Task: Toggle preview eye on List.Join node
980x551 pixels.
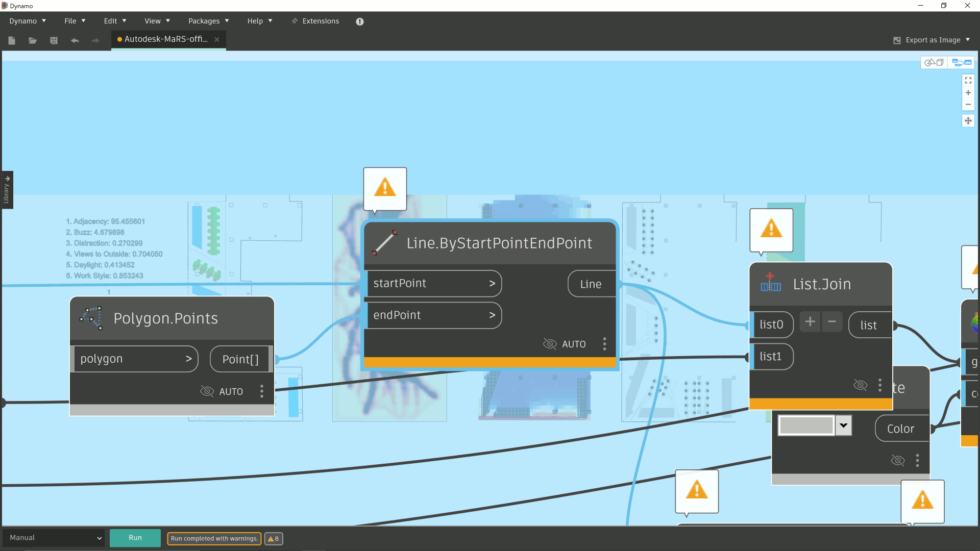Action: pyautogui.click(x=860, y=385)
